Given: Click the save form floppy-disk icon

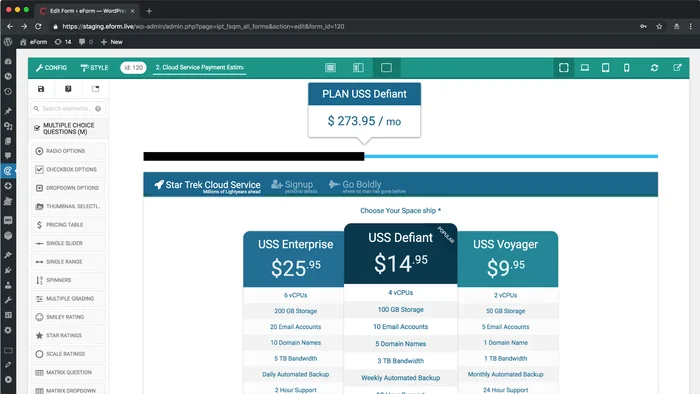Looking at the screenshot, I should pyautogui.click(x=41, y=89).
